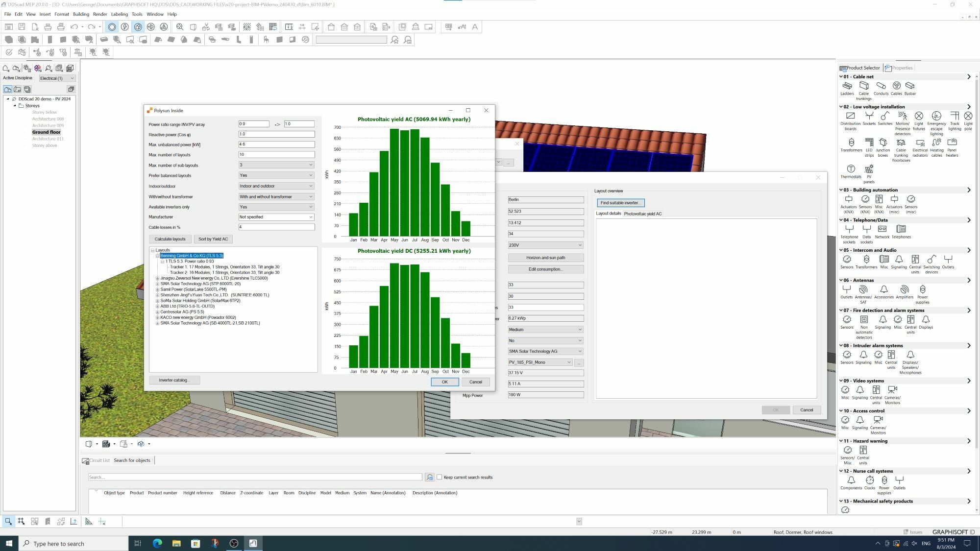The width and height of the screenshot is (980, 551).
Task: Open the Manufacturer dropdown in Polysun Inside
Action: (x=310, y=217)
